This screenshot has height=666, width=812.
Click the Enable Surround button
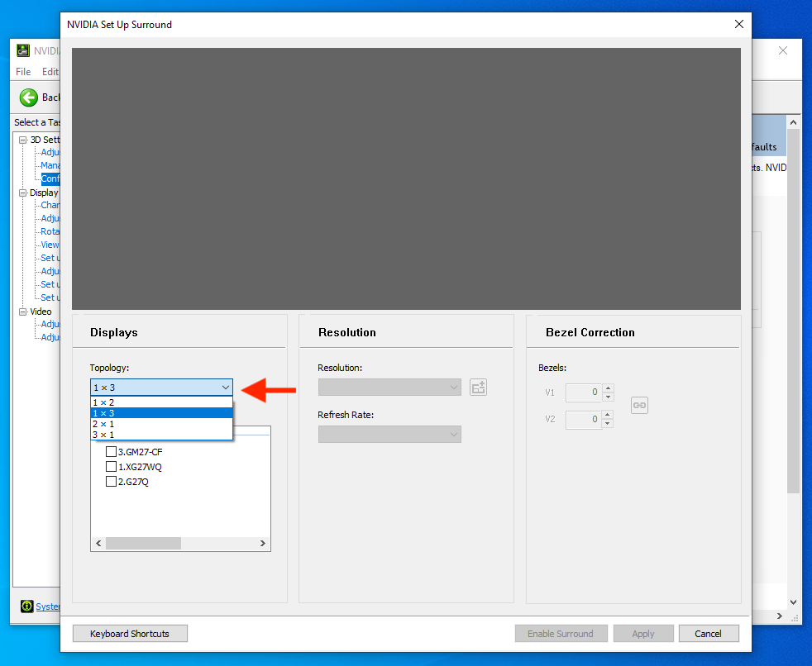point(561,634)
